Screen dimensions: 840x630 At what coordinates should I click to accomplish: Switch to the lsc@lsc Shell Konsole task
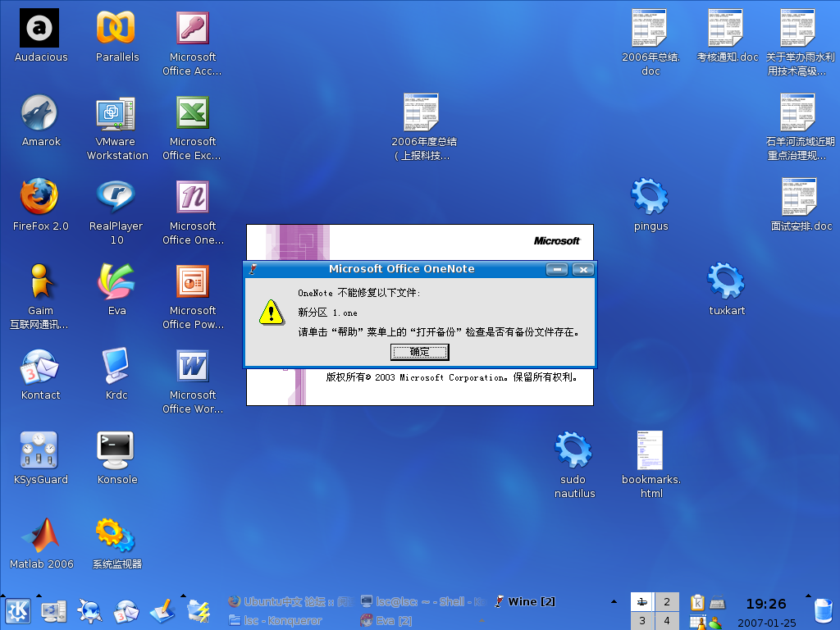423,601
